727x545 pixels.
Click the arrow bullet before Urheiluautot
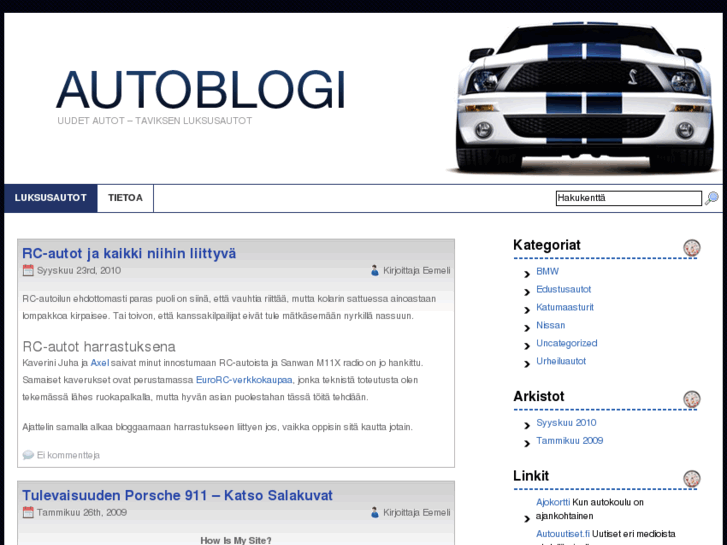527,365
